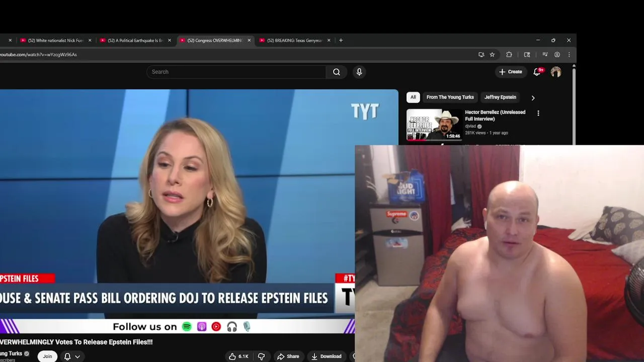Click the install app icon in address bar

[x=481, y=54]
